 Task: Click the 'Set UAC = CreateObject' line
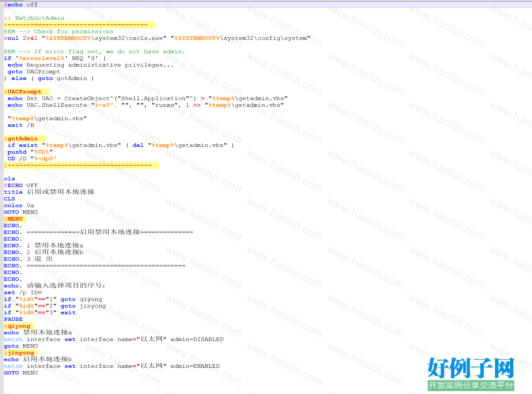147,98
